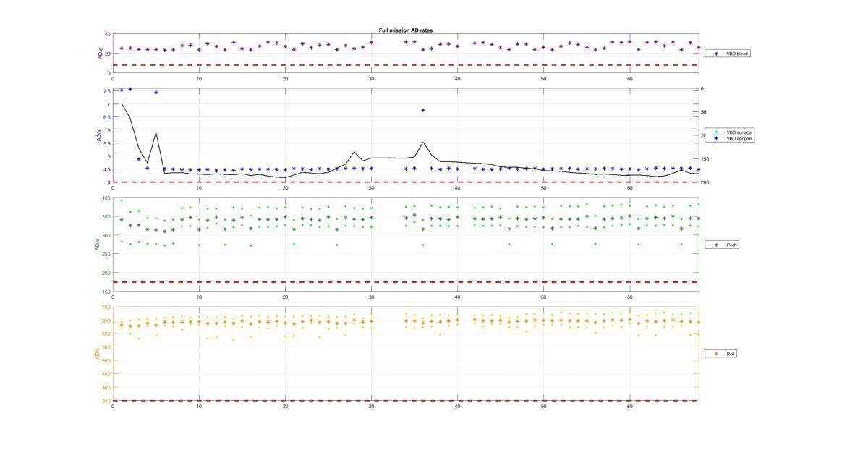The width and height of the screenshot is (868, 450).
Task: Click the blue apogee point near 4.9 at dive 3
Action: [139, 159]
